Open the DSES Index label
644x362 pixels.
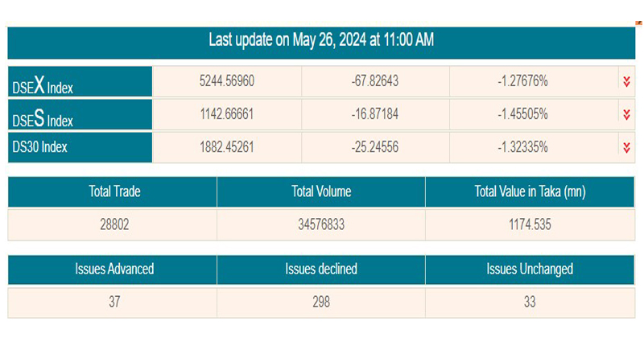43,119
